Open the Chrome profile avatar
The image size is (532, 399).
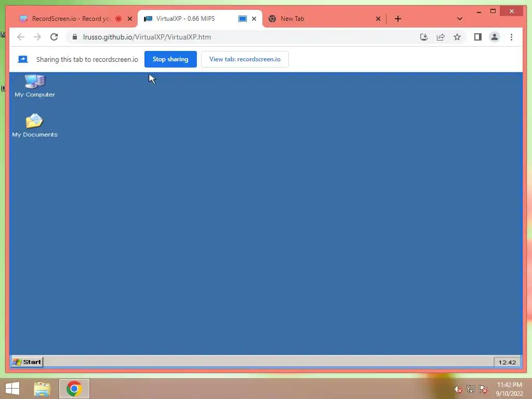[495, 37]
